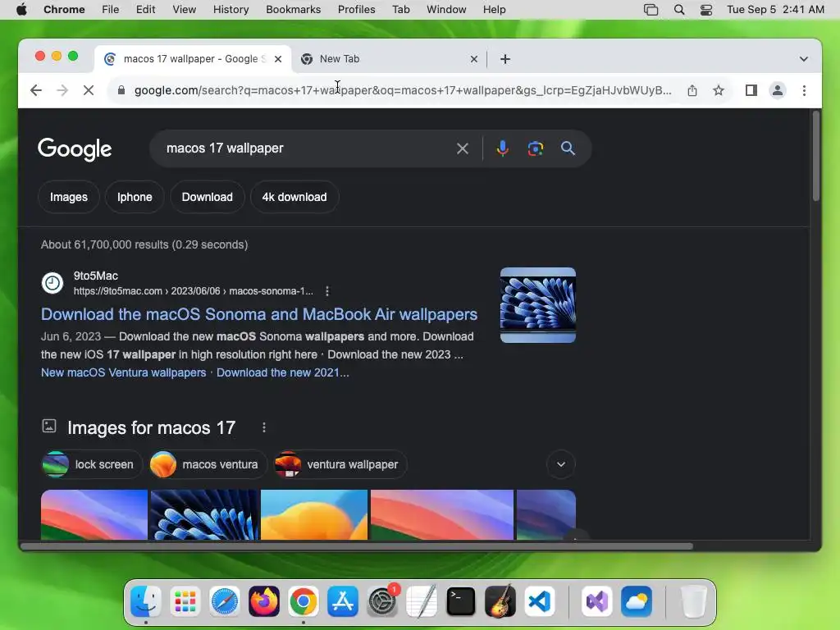This screenshot has width=840, height=630.
Task: Open 9to5Mac result options menu
Action: click(327, 291)
